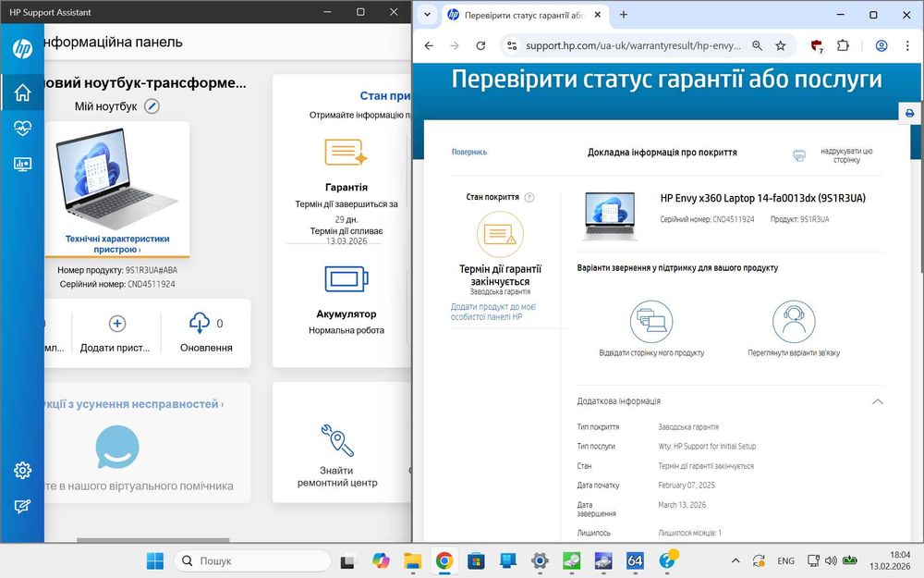The image size is (924, 578).
Task: Open 'Переглянути варіанти зв'язку' headset icon
Action: [794, 322]
